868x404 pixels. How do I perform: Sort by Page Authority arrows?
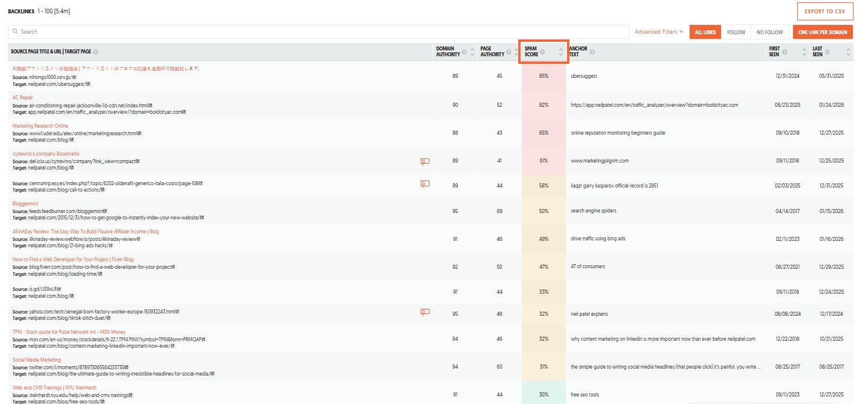517,52
